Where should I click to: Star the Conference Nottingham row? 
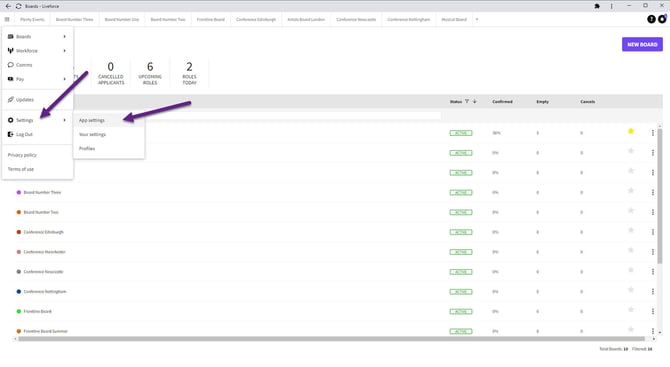point(631,290)
